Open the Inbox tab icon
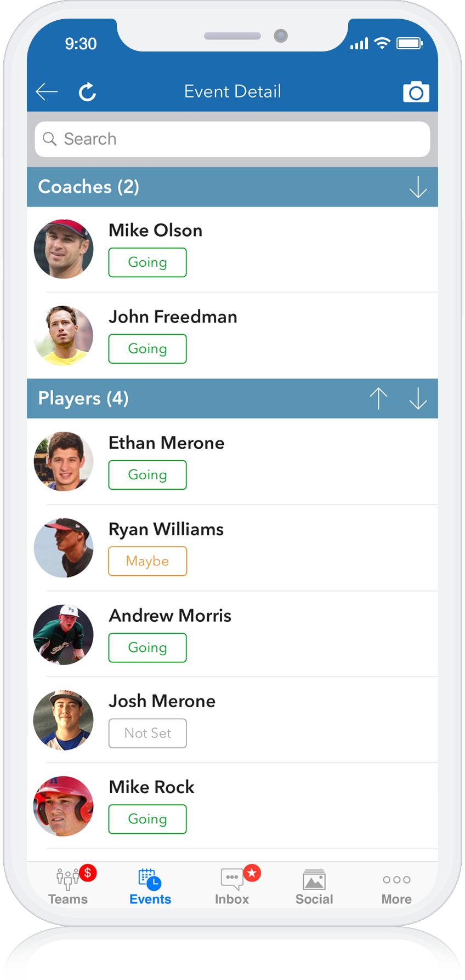465x980 pixels. [232, 879]
